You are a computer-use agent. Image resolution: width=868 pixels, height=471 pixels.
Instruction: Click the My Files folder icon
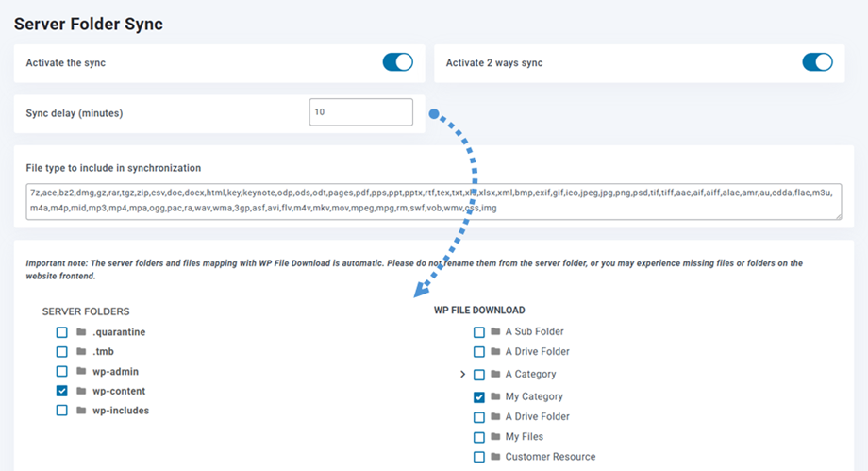point(495,437)
